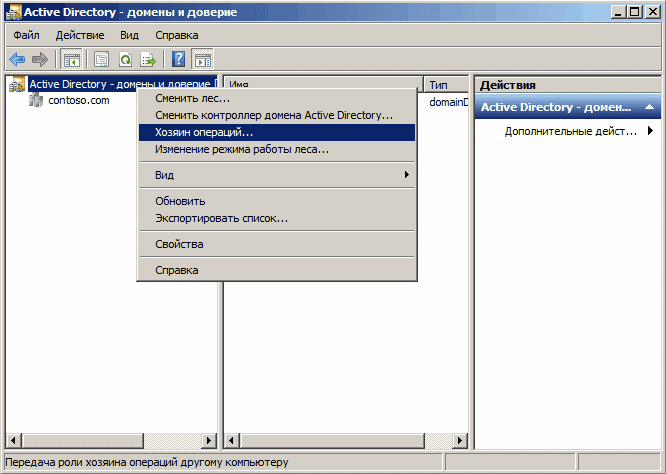This screenshot has height=474, width=666.
Task: Open the Вид menu in menu bar
Action: (130, 35)
